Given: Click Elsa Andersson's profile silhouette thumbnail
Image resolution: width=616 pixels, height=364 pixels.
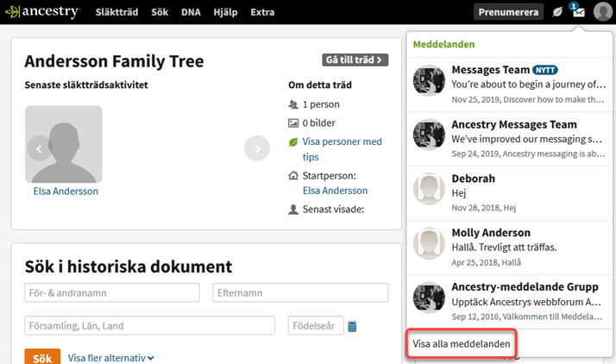Looking at the screenshot, I should click(x=64, y=144).
